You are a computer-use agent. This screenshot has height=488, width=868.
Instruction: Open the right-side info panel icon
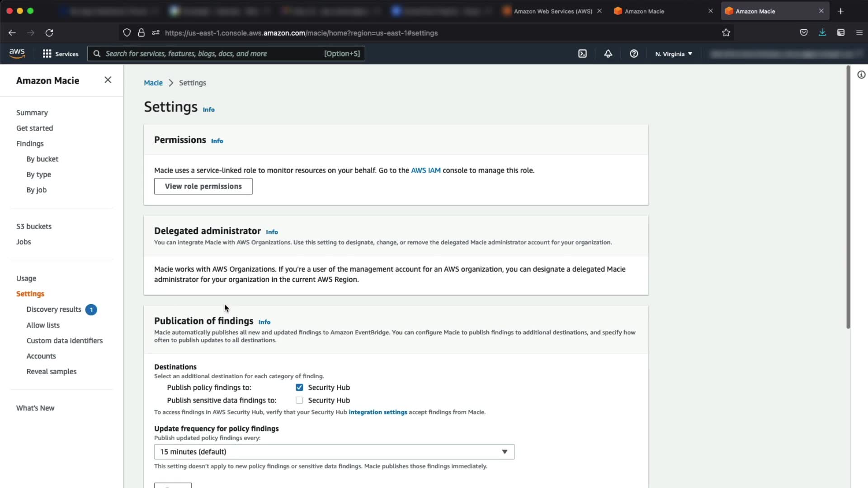861,75
